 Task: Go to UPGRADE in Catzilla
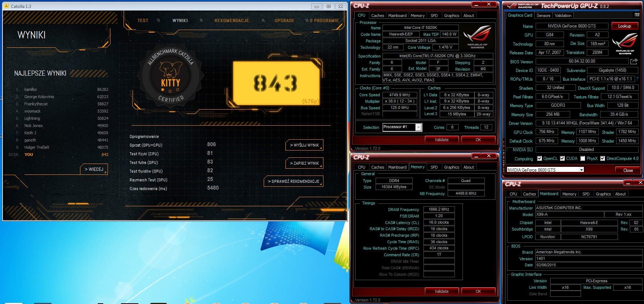point(284,21)
